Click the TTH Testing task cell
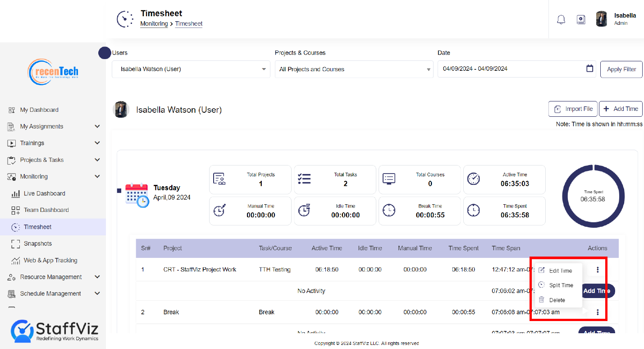The width and height of the screenshot is (644, 349). pyautogui.click(x=274, y=270)
